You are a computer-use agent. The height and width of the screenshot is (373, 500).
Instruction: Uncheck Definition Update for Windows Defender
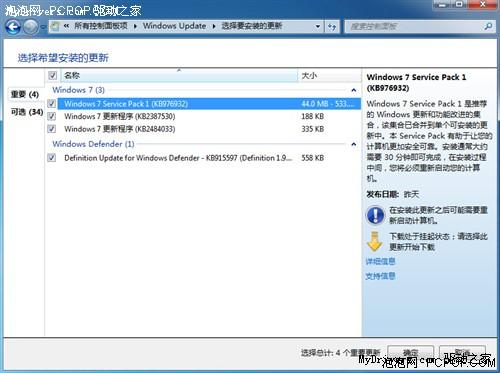[x=52, y=158]
